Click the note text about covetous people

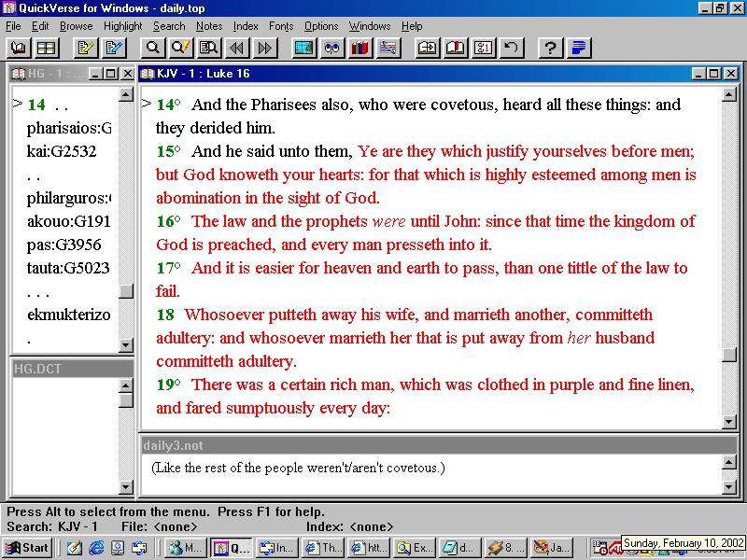(298, 469)
